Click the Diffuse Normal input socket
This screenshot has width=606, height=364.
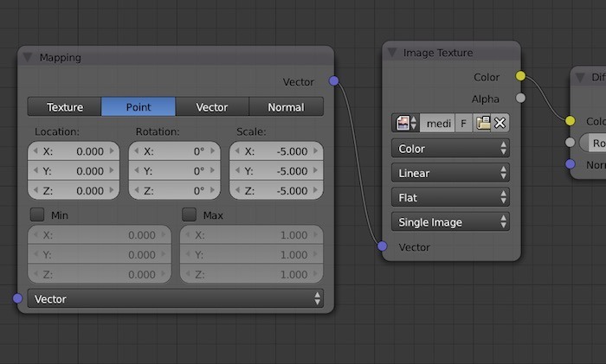(570, 164)
